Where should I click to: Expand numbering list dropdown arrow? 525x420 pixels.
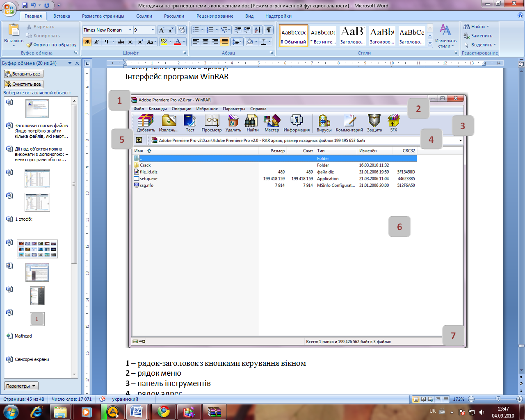click(x=217, y=30)
